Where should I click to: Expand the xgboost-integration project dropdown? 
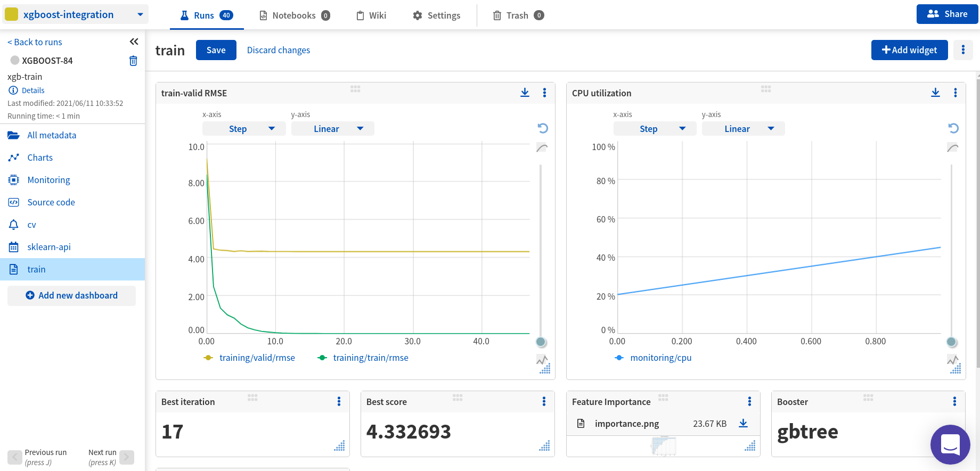tap(140, 14)
